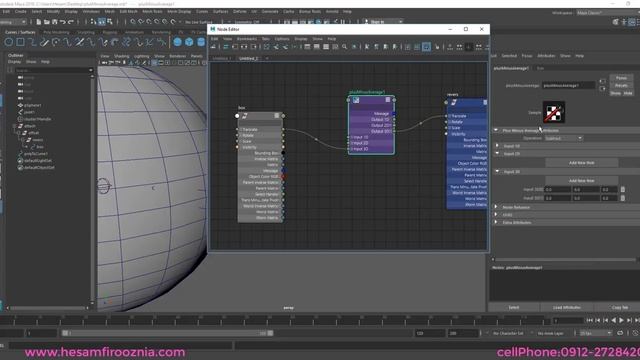
Task: Toggle Snap to Grids magnet icon
Action: click(x=133, y=22)
